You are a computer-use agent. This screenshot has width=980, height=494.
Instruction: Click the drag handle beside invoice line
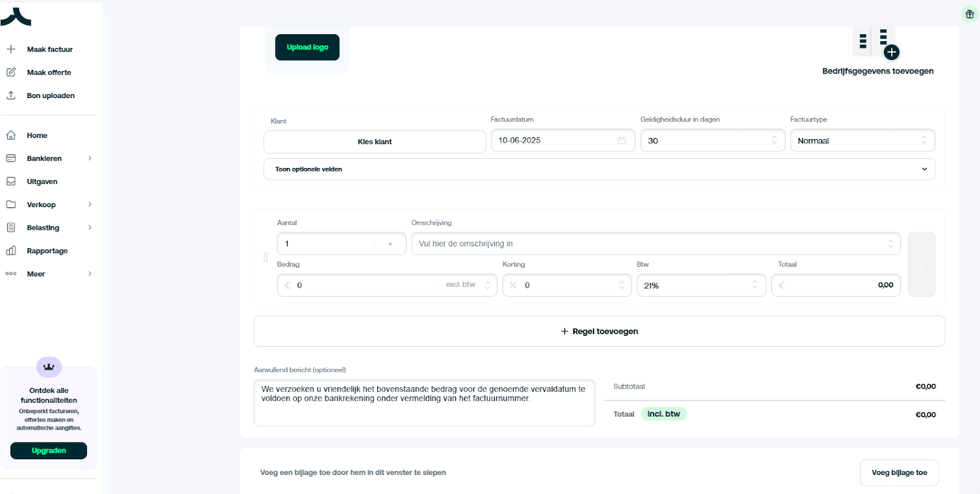pyautogui.click(x=265, y=257)
